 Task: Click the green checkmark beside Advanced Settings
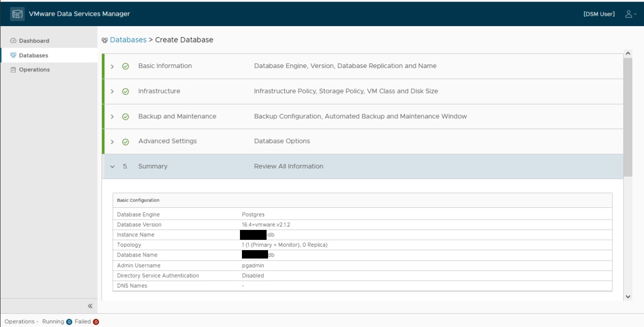click(x=126, y=142)
